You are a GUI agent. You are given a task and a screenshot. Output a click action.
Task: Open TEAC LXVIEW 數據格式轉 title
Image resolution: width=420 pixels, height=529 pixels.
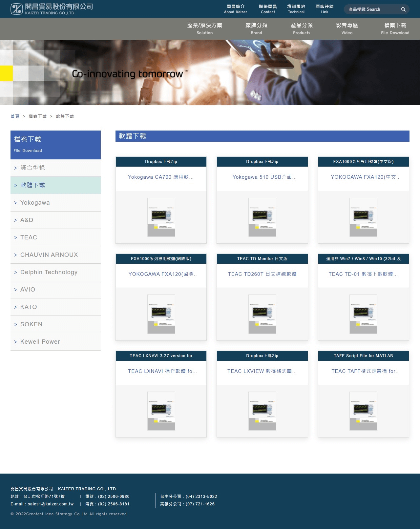pyautogui.click(x=262, y=371)
